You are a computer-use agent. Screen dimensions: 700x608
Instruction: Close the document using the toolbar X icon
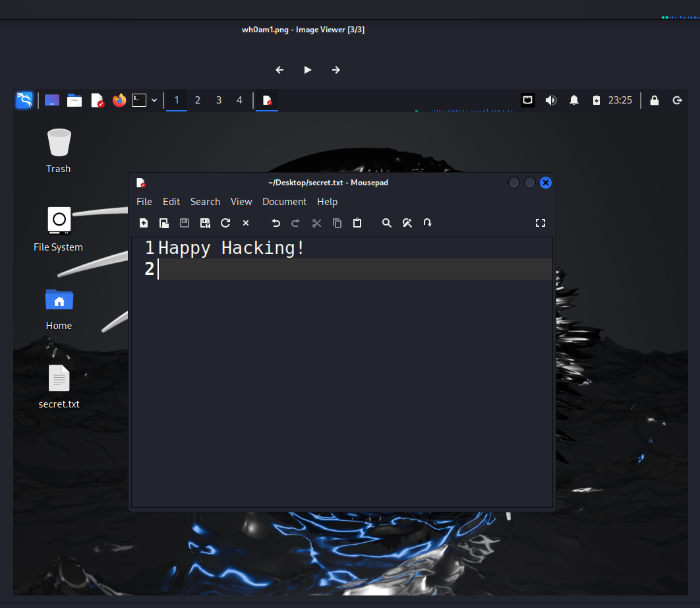click(x=246, y=223)
